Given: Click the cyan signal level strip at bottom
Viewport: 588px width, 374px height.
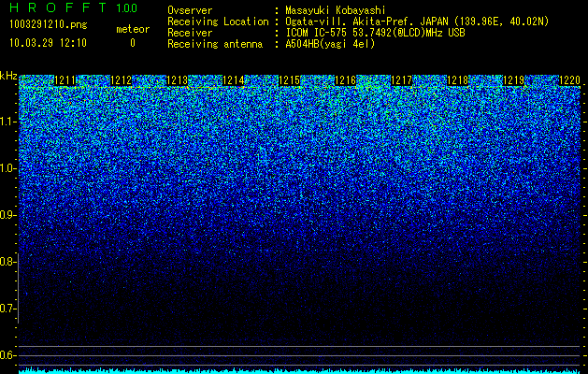Looking at the screenshot, I should click(300, 371).
